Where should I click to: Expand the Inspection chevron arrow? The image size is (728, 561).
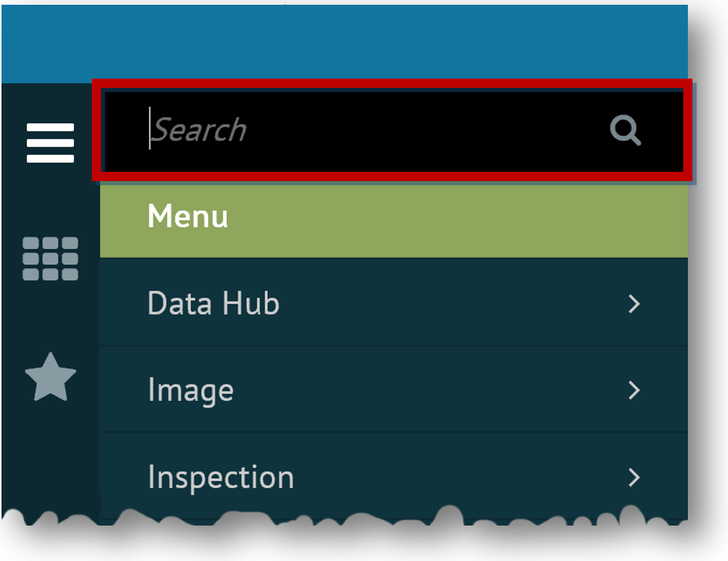pyautogui.click(x=634, y=478)
